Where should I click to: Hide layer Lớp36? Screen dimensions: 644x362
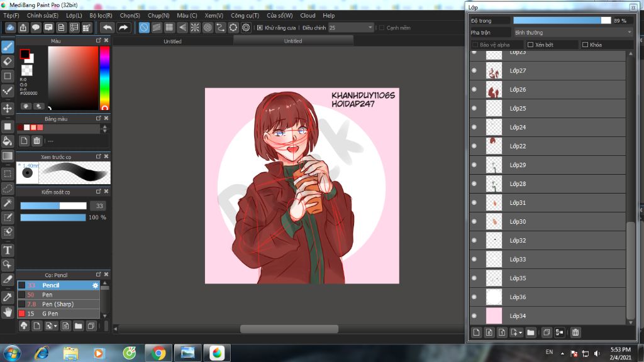click(474, 297)
